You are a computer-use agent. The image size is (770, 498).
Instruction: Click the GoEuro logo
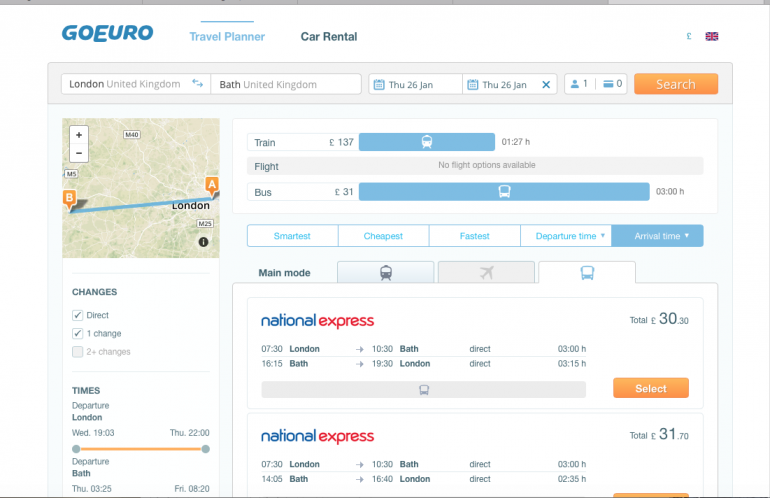click(107, 34)
